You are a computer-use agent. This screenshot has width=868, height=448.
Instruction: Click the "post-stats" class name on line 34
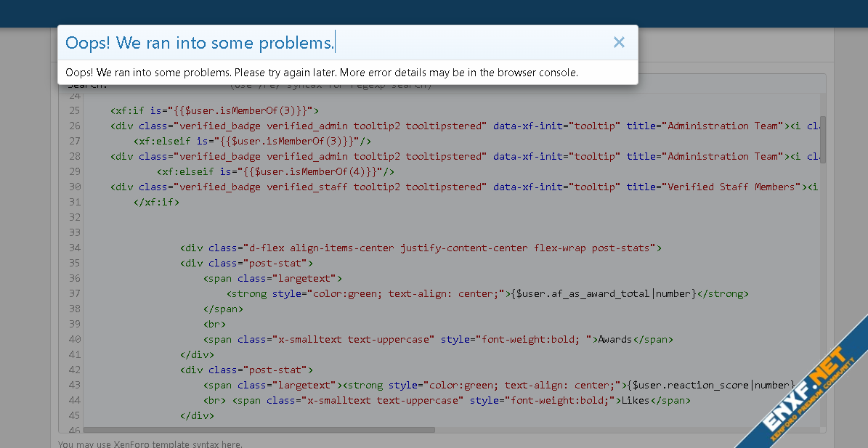point(623,248)
